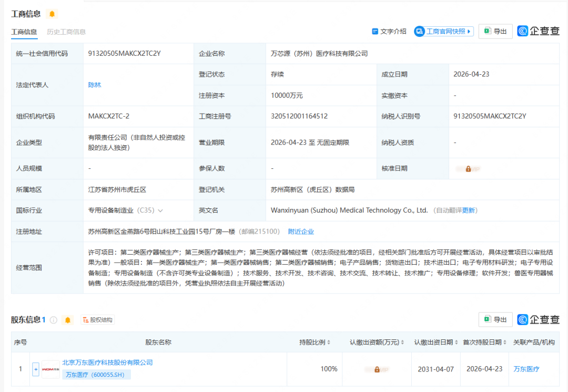The height and width of the screenshot is (392, 568).
Task: Open the 万东医疗 related product link
Action: point(526,369)
